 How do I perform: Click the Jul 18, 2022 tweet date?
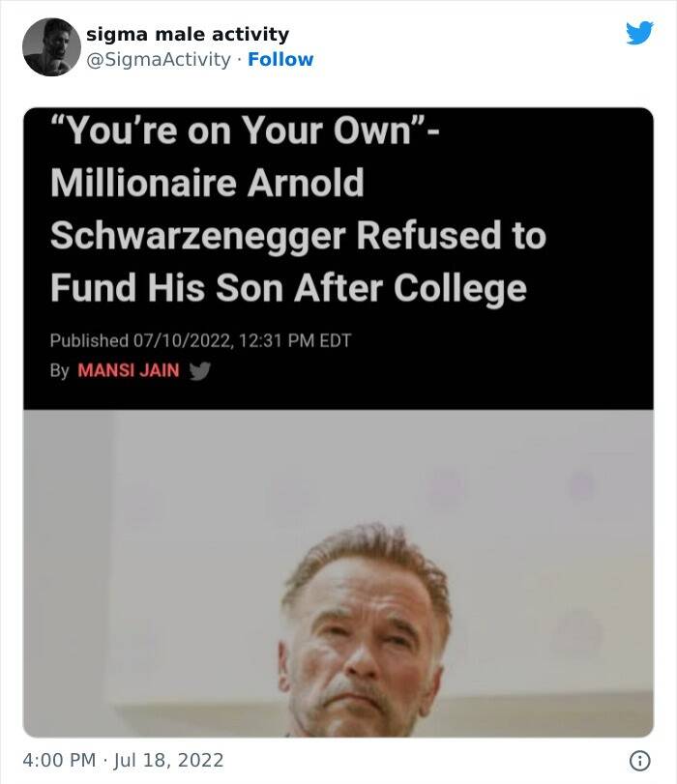168,761
